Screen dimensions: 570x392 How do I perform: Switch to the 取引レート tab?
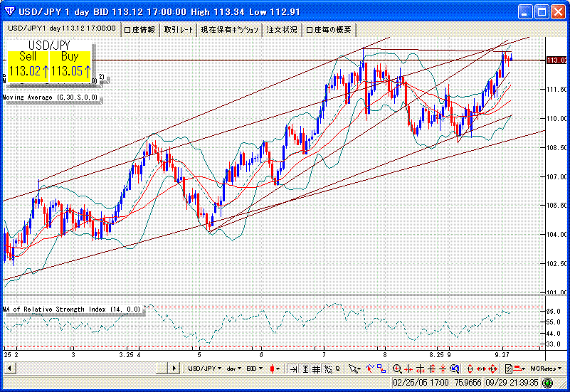178,29
